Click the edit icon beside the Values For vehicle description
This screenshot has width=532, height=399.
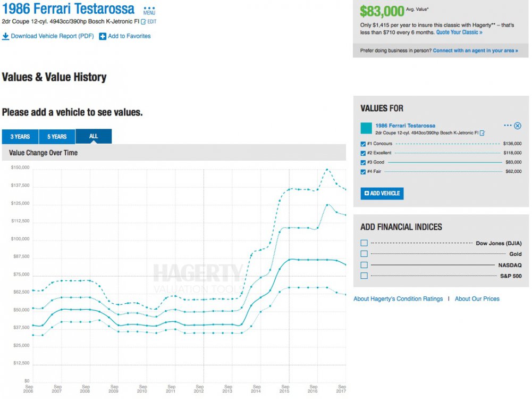pos(482,133)
